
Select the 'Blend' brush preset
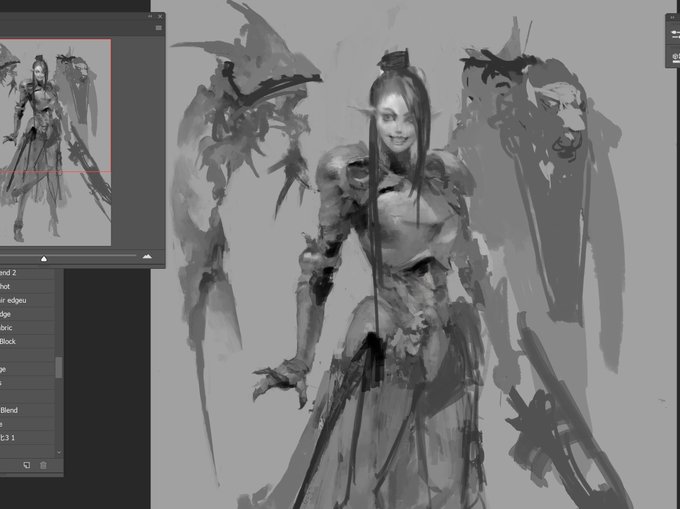click(27, 410)
